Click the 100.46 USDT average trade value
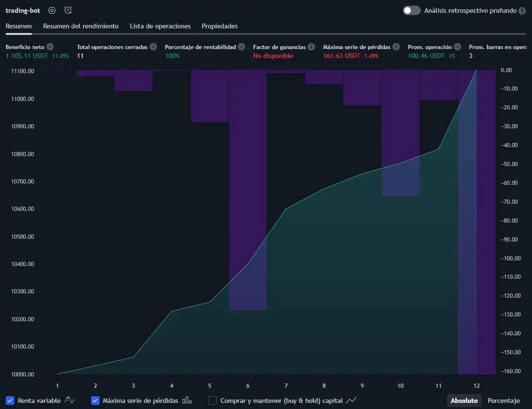Viewport: 532px width, 409px height. 426,56
